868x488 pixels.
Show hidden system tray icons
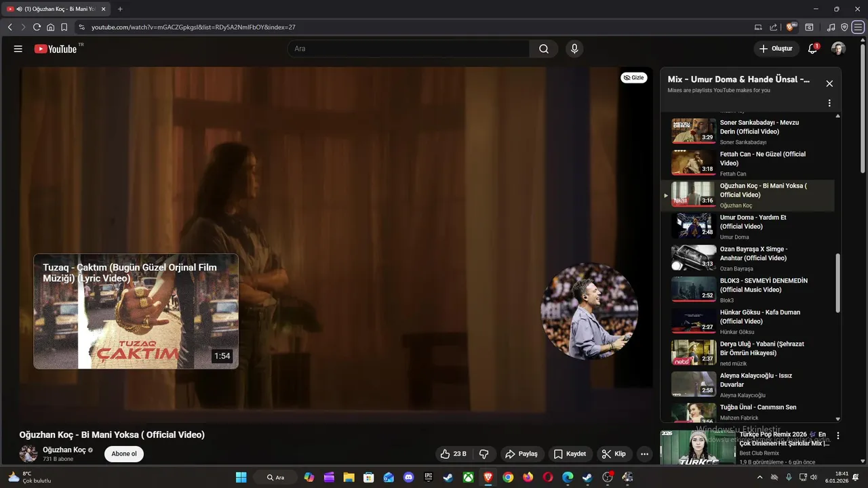pyautogui.click(x=759, y=477)
